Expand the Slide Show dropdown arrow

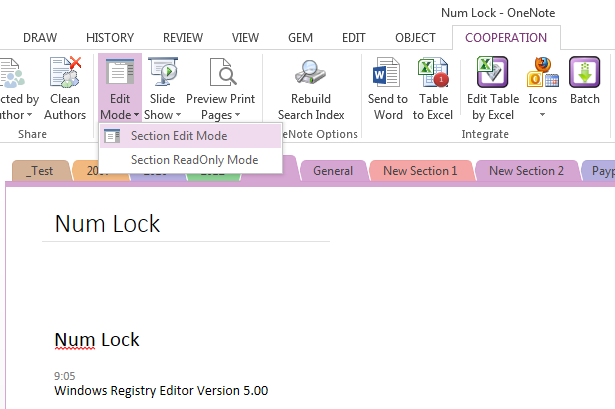(x=178, y=115)
